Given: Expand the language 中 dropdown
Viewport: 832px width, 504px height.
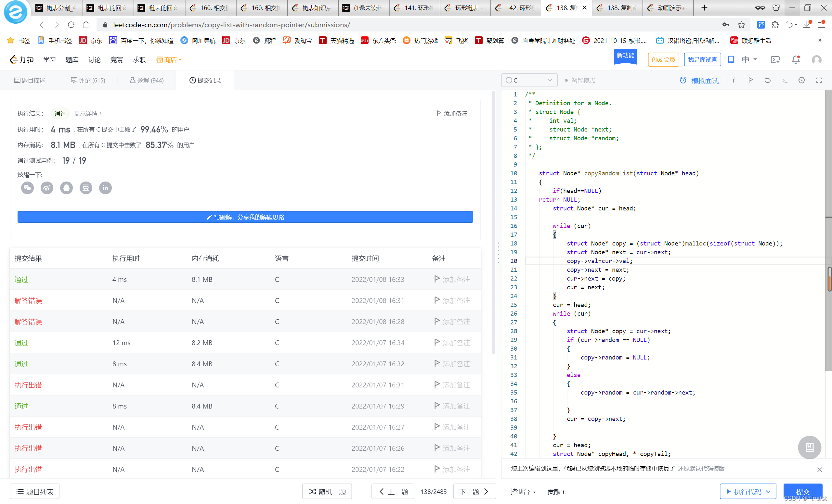Looking at the screenshot, I should click(x=749, y=60).
